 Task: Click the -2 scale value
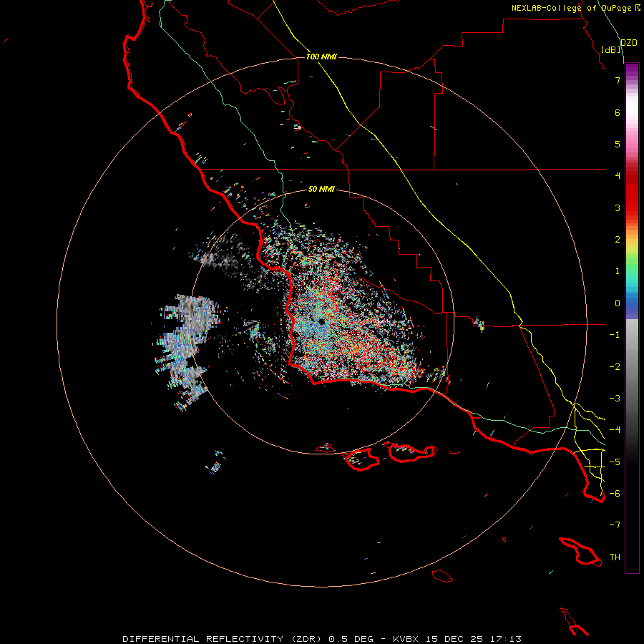pyautogui.click(x=615, y=367)
